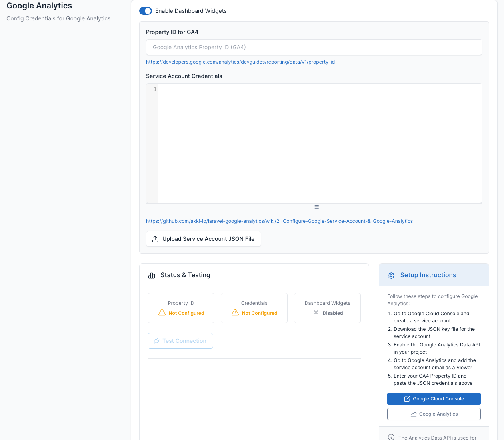504x440 pixels.
Task: Click the upload icon on the JSON file button
Action: tap(155, 239)
